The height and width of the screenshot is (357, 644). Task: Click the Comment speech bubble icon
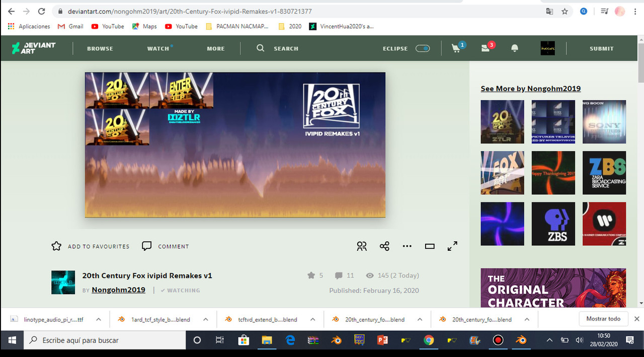pyautogui.click(x=147, y=246)
